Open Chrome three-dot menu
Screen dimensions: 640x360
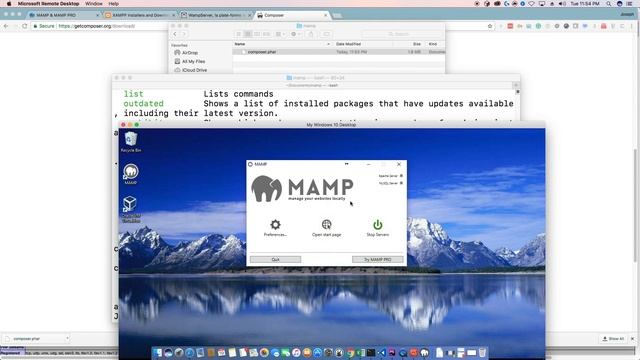coord(631,26)
